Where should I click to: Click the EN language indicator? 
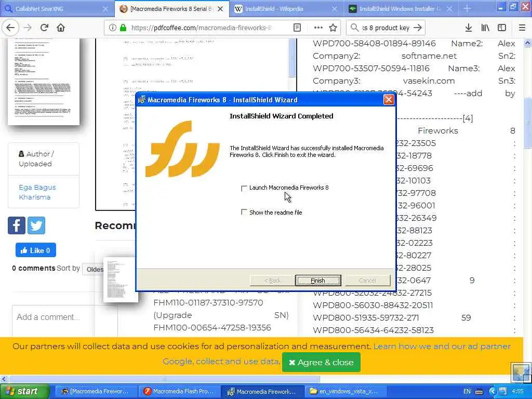tap(467, 392)
